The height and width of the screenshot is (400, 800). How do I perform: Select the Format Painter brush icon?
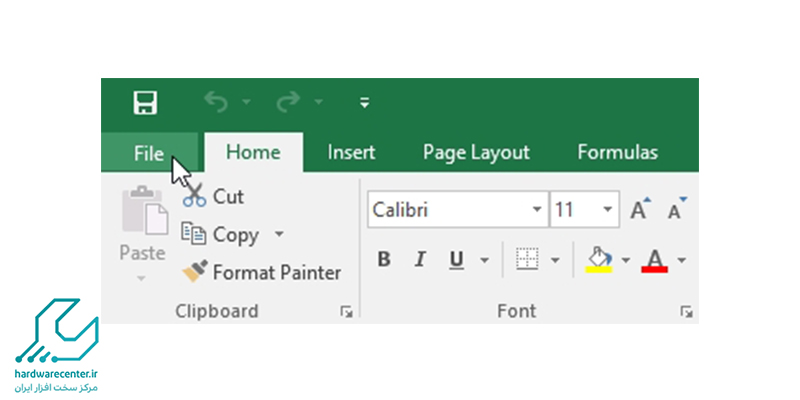195,271
